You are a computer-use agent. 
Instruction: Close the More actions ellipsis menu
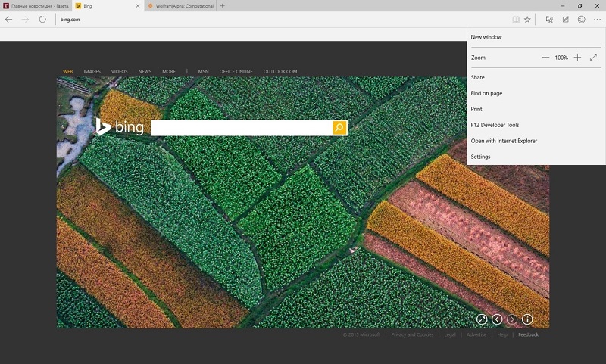coord(597,20)
